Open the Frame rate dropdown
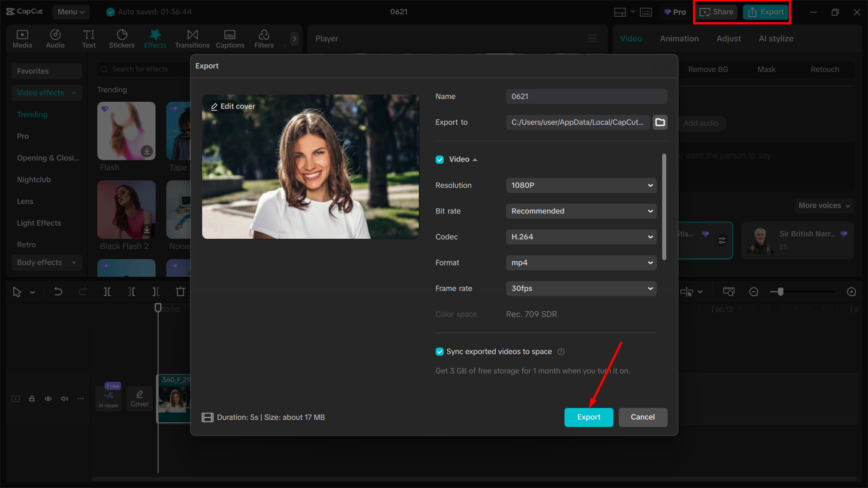The width and height of the screenshot is (868, 488). point(581,288)
